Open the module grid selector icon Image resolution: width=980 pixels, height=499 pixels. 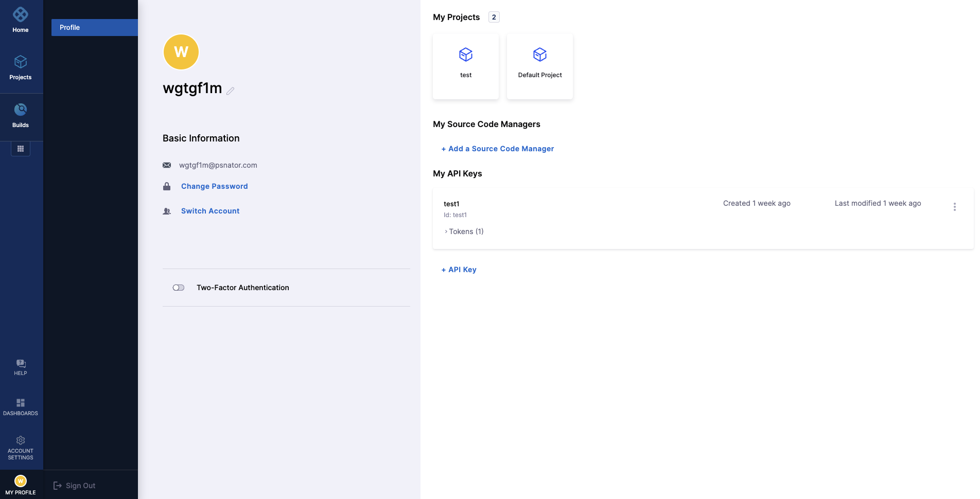coord(21,149)
